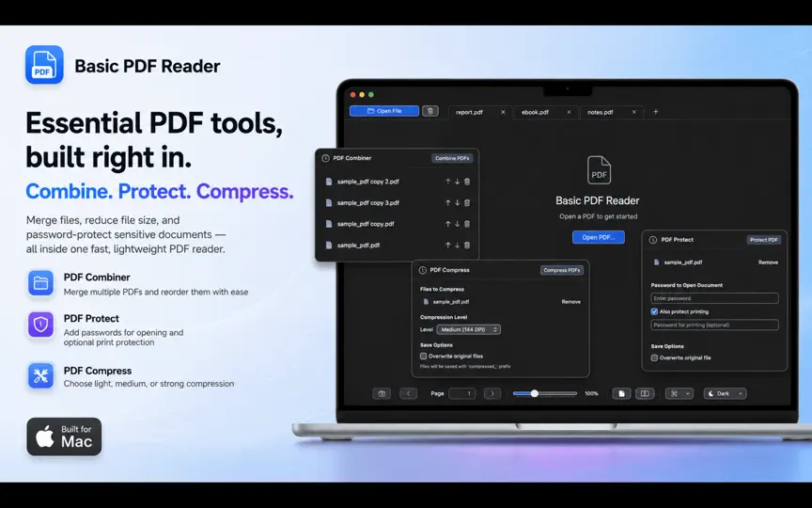Click the Open PDF... button
812x508 pixels.
point(598,237)
